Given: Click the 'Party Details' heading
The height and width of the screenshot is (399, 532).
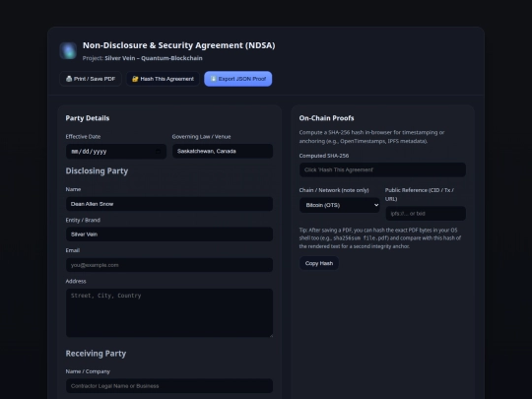Looking at the screenshot, I should [x=88, y=118].
